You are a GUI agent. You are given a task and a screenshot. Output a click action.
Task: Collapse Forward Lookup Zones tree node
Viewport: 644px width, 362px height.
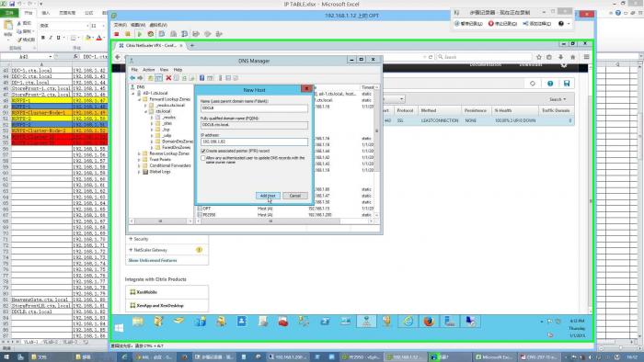[139, 99]
